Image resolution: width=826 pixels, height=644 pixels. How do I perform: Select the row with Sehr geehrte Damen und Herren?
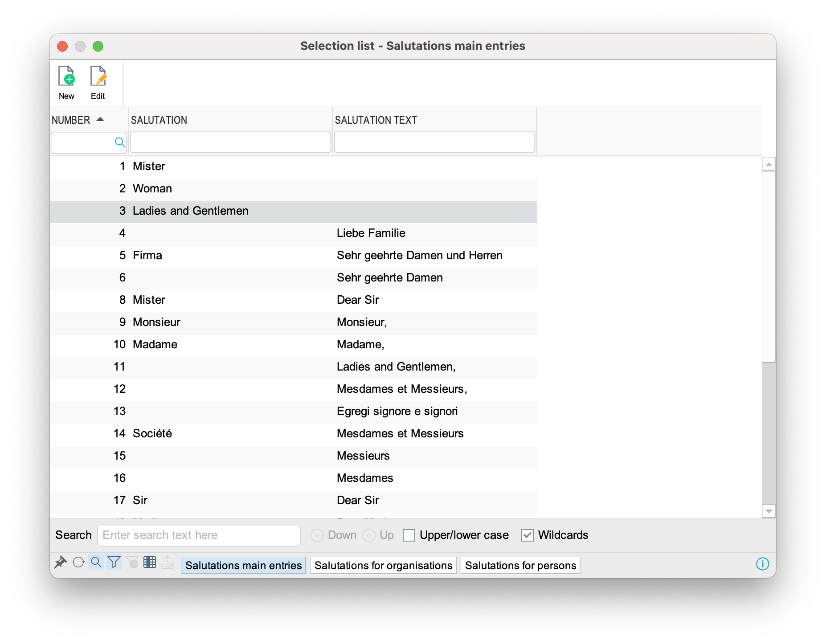point(419,256)
